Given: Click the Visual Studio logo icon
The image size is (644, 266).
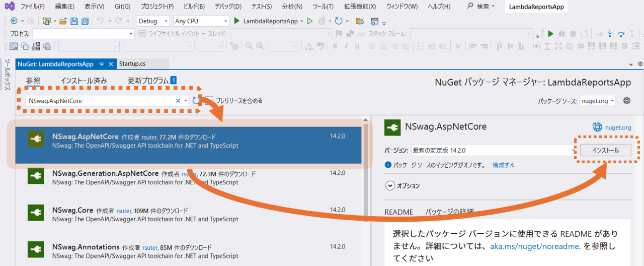Looking at the screenshot, I should point(10,7).
